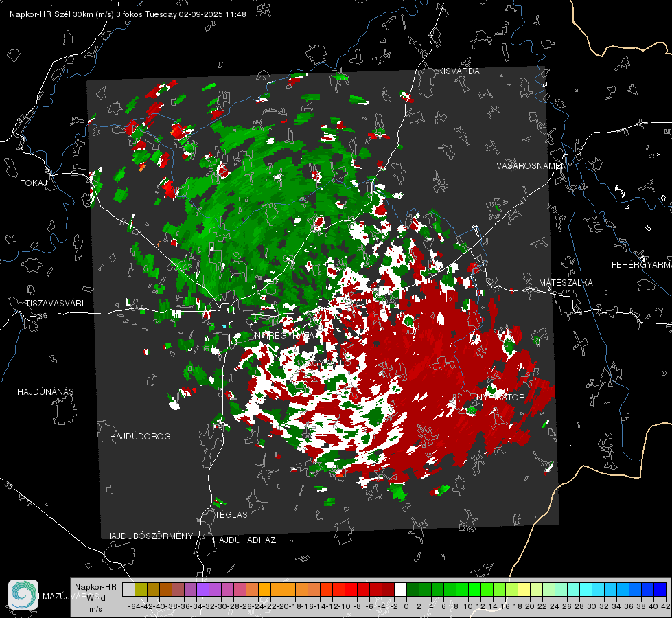672x618 pixels.
Task: Click the TISZAVASVÁRI city label
Action: tap(54, 304)
